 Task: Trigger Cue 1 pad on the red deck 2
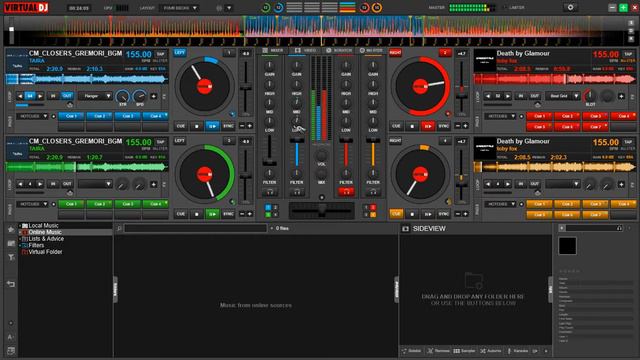pos(539,116)
